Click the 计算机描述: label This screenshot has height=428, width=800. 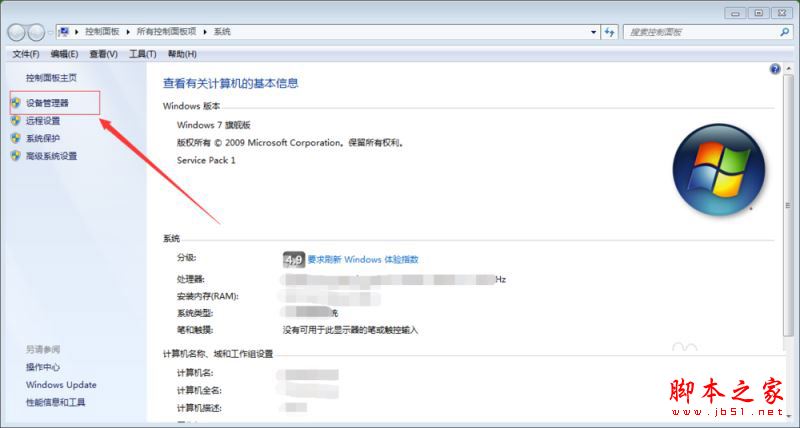tap(199, 409)
